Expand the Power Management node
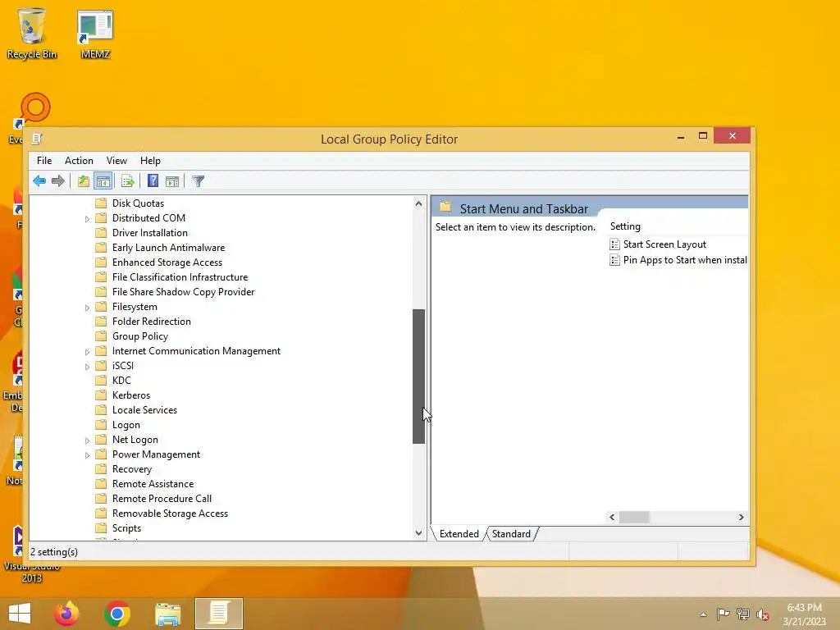This screenshot has width=840, height=630. (x=87, y=455)
